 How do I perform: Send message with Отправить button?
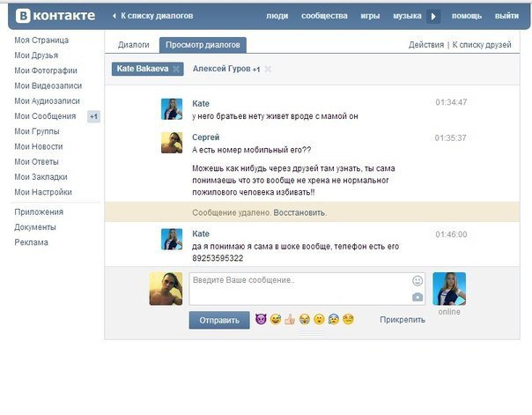coord(219,321)
